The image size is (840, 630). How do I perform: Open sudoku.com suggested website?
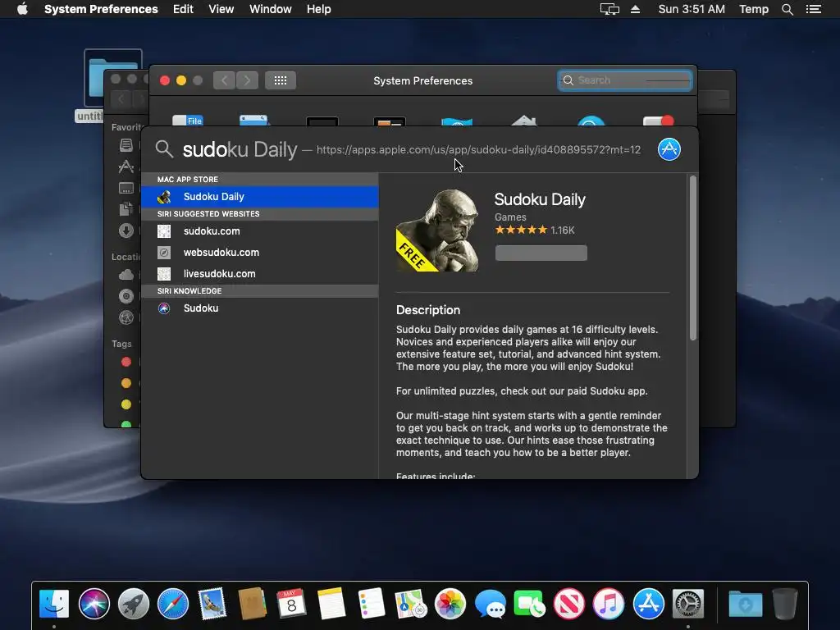tap(260, 231)
